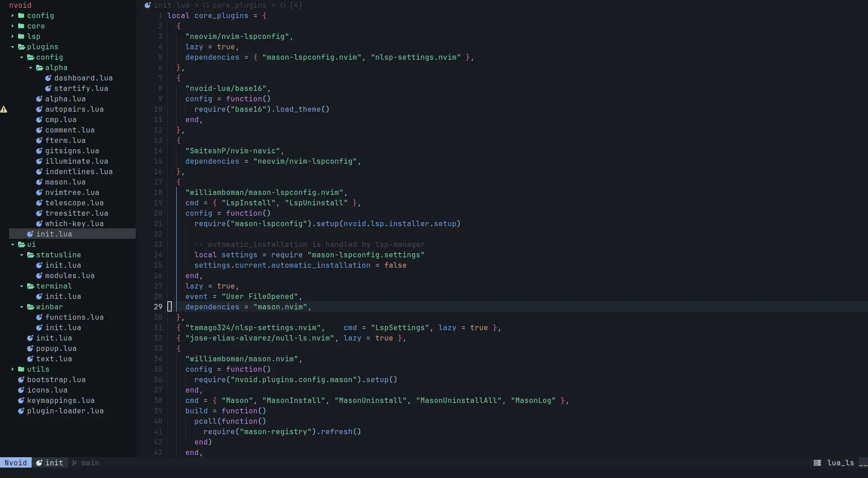
Task: Open fterm.lua file
Action: 65,141
